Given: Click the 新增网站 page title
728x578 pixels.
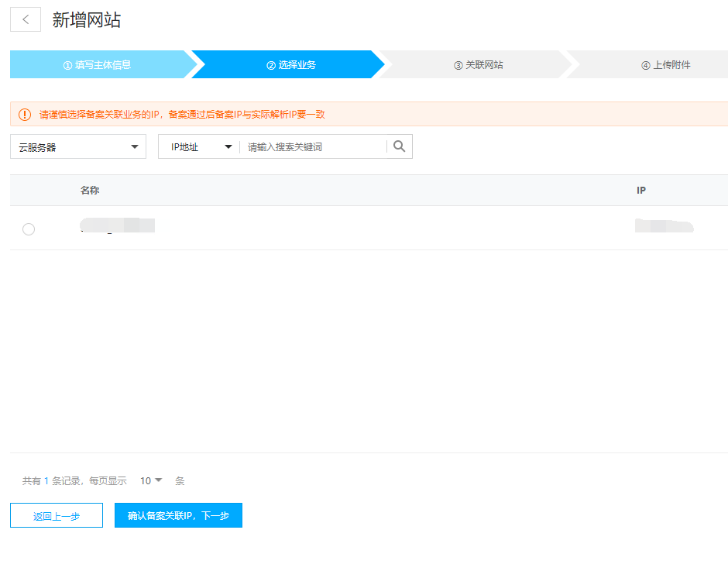Looking at the screenshot, I should [87, 20].
